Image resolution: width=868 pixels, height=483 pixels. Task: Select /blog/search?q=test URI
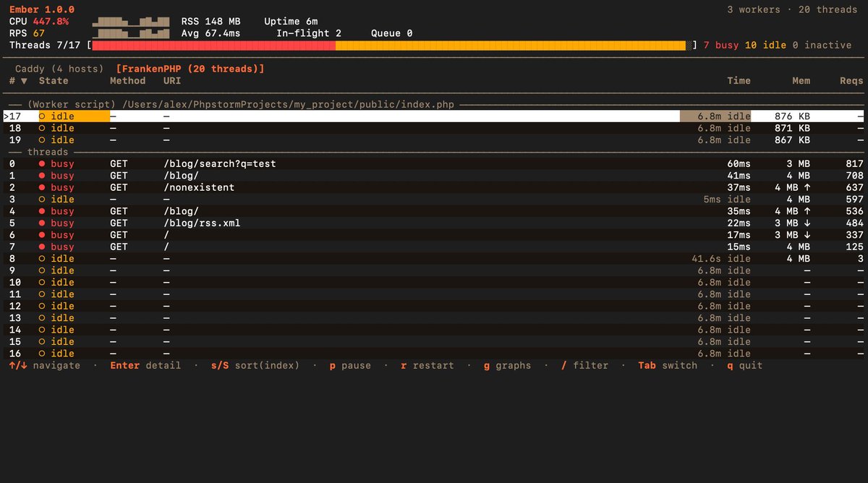pos(219,164)
